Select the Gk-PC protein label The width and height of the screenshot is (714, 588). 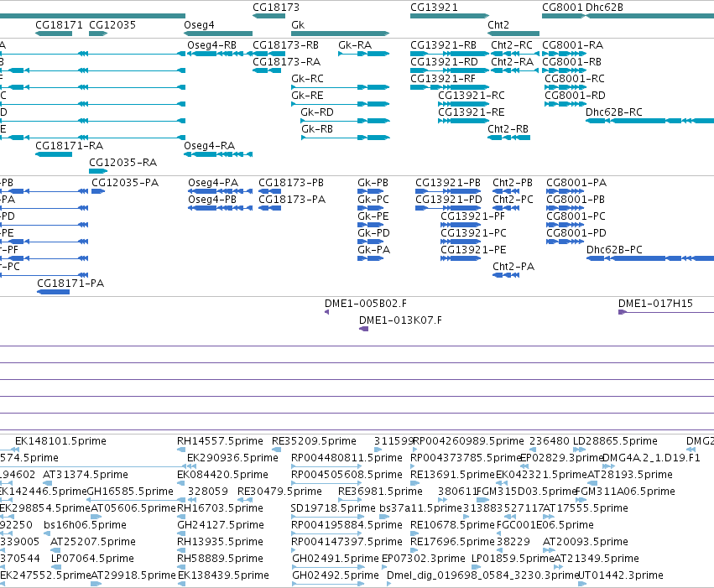(x=373, y=200)
